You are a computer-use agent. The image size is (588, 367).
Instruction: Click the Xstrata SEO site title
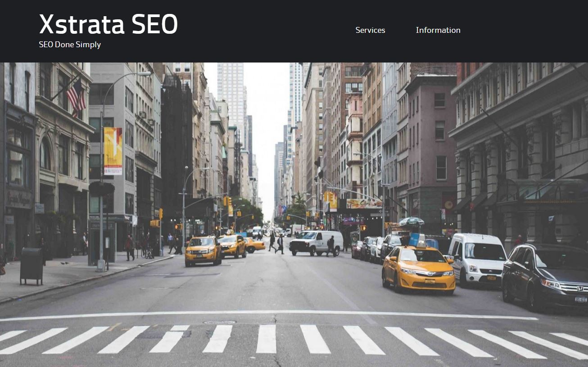pos(109,24)
